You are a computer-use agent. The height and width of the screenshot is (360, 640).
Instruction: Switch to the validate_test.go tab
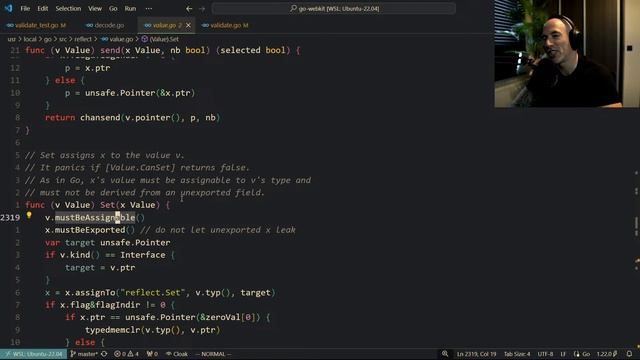(x=36, y=25)
